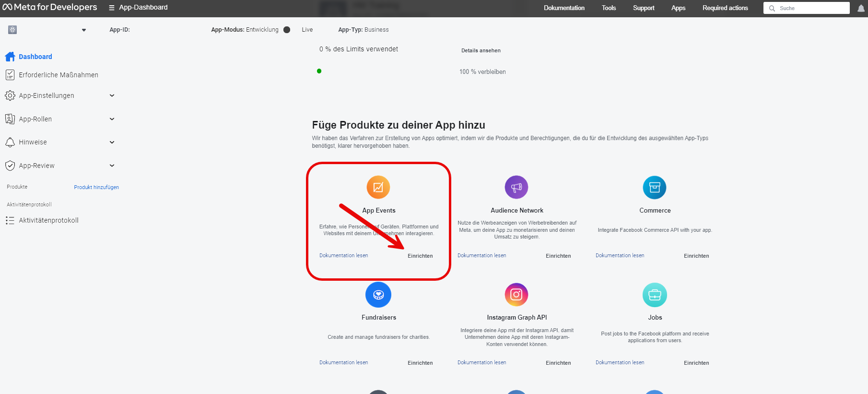Click the Hinweise bell icon

(10, 142)
